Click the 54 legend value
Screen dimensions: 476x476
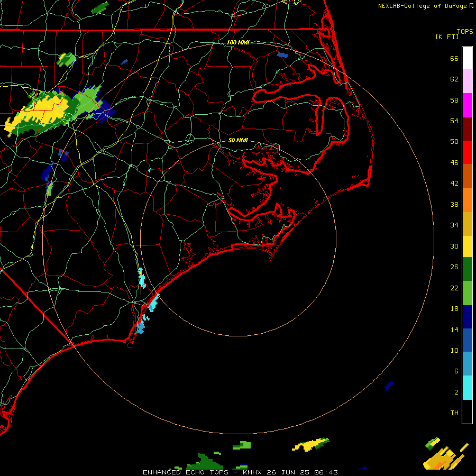454,121
